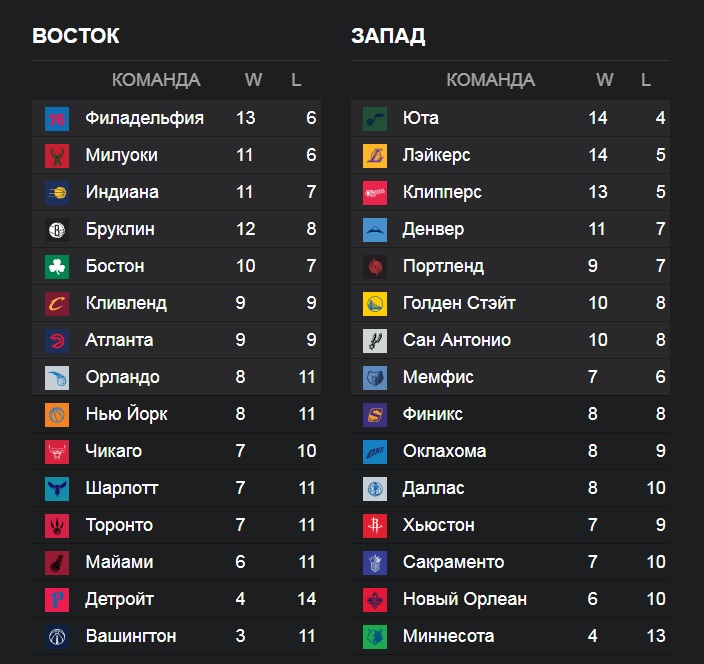Click the Golden State Warriors logo
The image size is (704, 664).
(x=375, y=303)
